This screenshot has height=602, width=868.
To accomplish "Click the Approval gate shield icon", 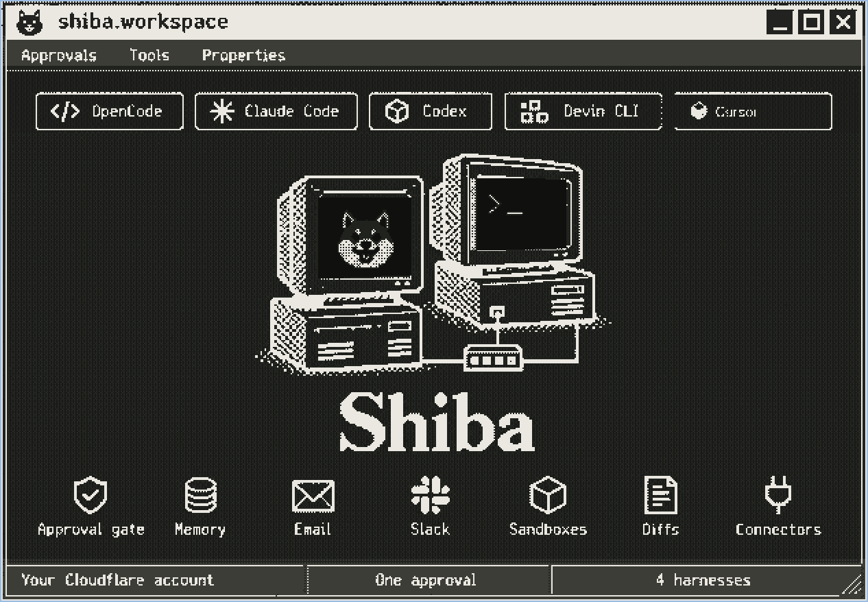I will 91,495.
